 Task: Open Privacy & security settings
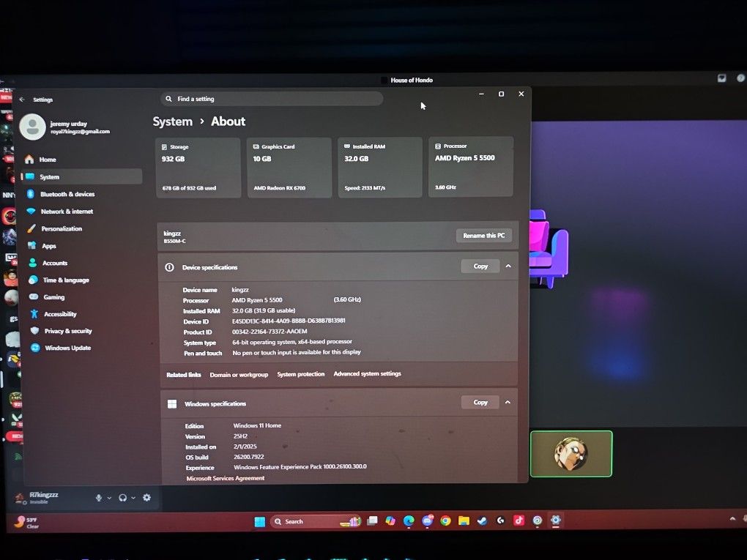[67, 331]
